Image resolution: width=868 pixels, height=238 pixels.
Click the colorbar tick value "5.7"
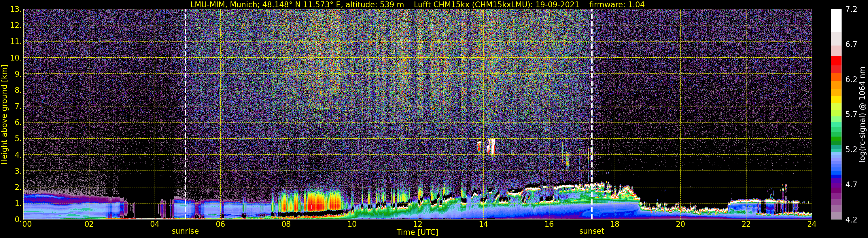click(x=851, y=115)
